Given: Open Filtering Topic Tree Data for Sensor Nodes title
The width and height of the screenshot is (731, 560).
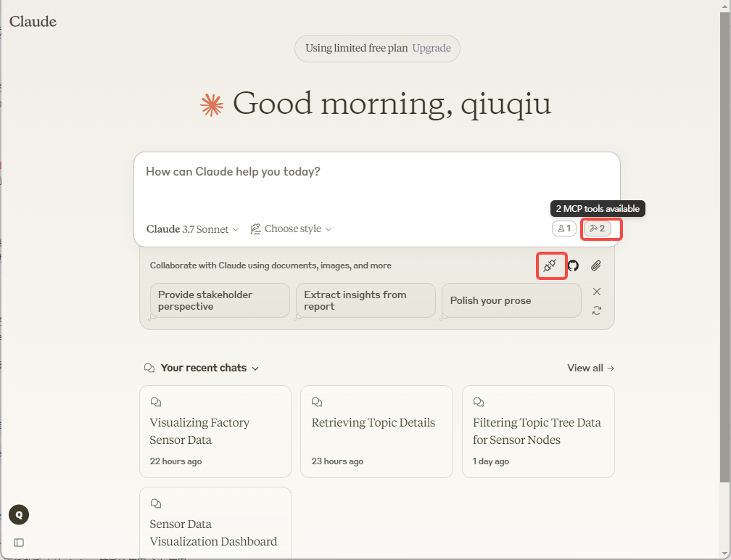Looking at the screenshot, I should (537, 432).
